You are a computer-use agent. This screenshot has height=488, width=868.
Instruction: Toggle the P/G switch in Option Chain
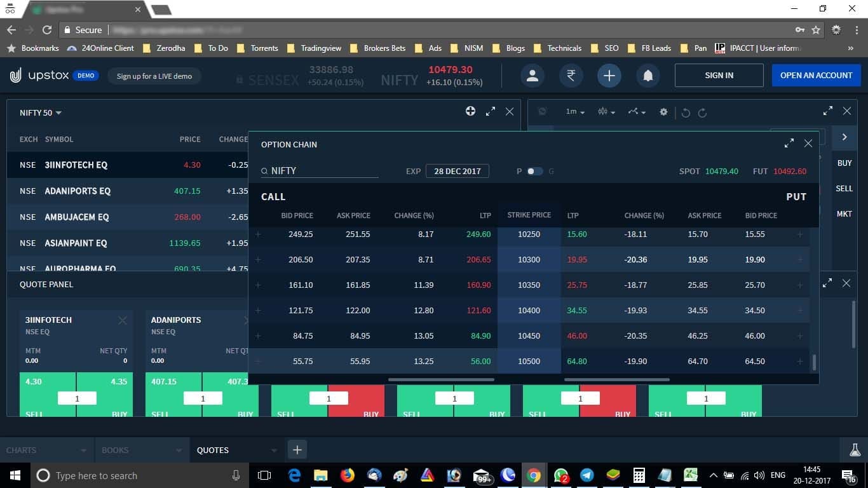click(534, 171)
